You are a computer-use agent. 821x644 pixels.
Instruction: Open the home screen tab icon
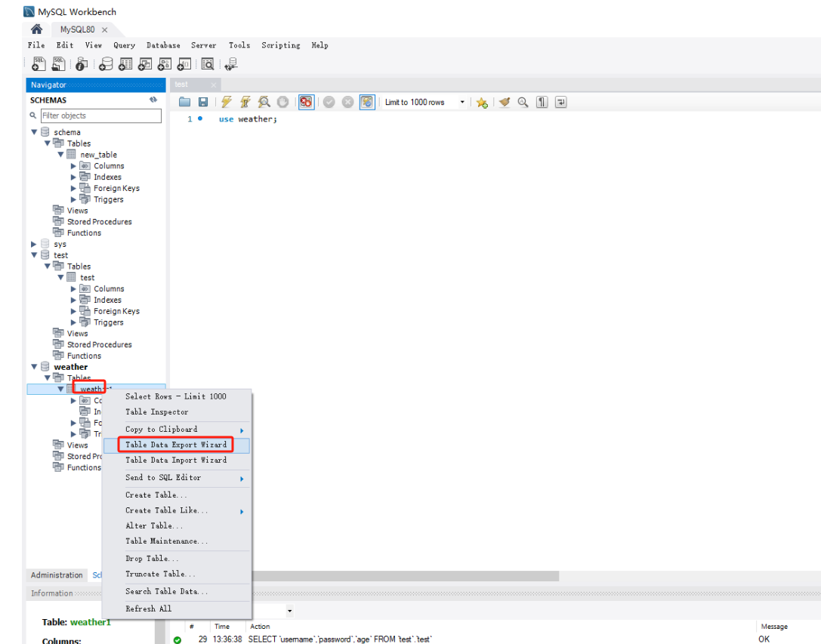pyautogui.click(x=36, y=29)
